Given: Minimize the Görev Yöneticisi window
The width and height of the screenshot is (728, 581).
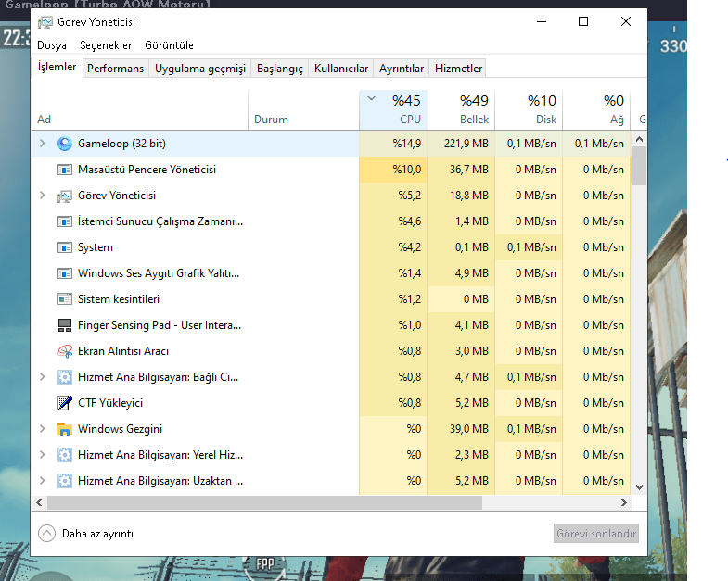Looking at the screenshot, I should pos(542,22).
